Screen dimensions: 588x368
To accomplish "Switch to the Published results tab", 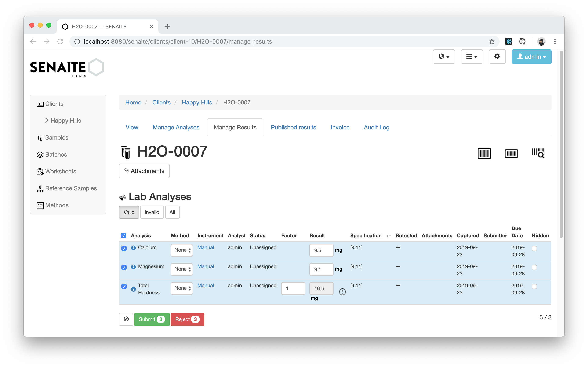I will 293,127.
